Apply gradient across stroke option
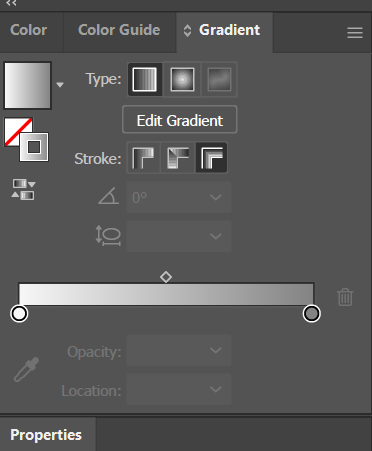Screen dimensions: 372x451 [212, 158]
